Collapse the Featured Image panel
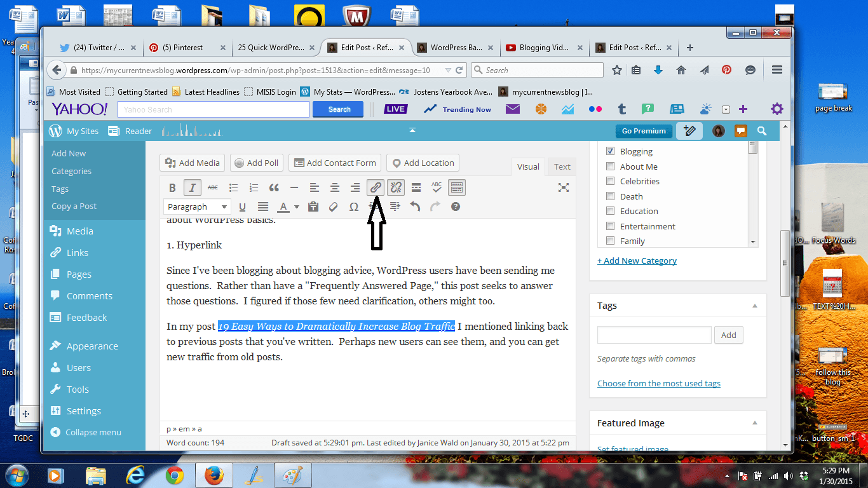 pos(756,423)
